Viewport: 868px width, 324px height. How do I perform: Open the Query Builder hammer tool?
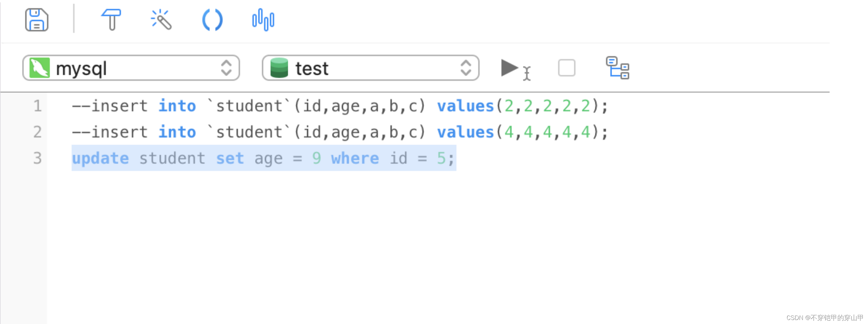click(x=111, y=20)
